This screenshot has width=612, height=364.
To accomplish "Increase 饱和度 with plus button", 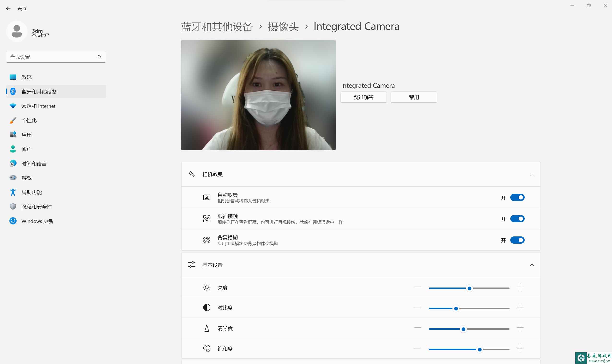I will point(520,348).
